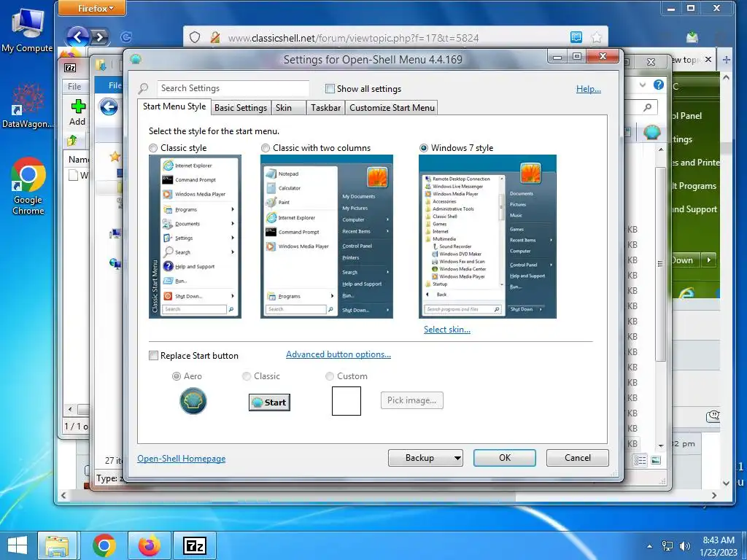Select the Classic style radio button
The image size is (747, 560).
pos(153,148)
